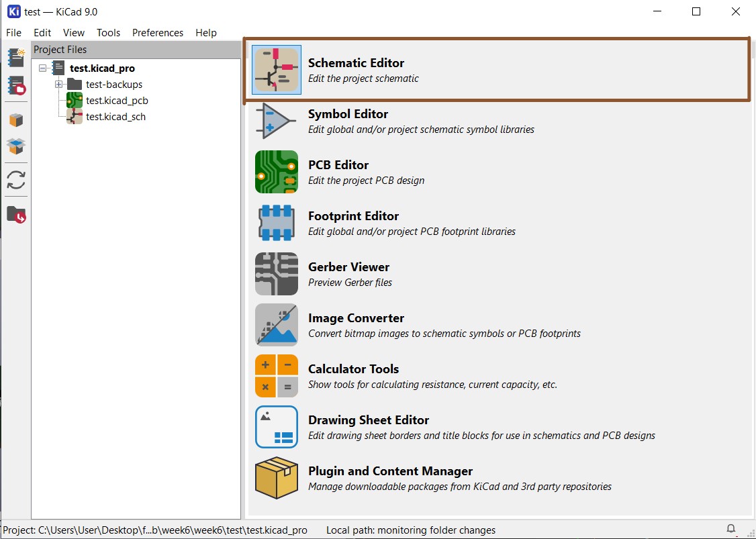Expand the test-backups folder node

59,85
